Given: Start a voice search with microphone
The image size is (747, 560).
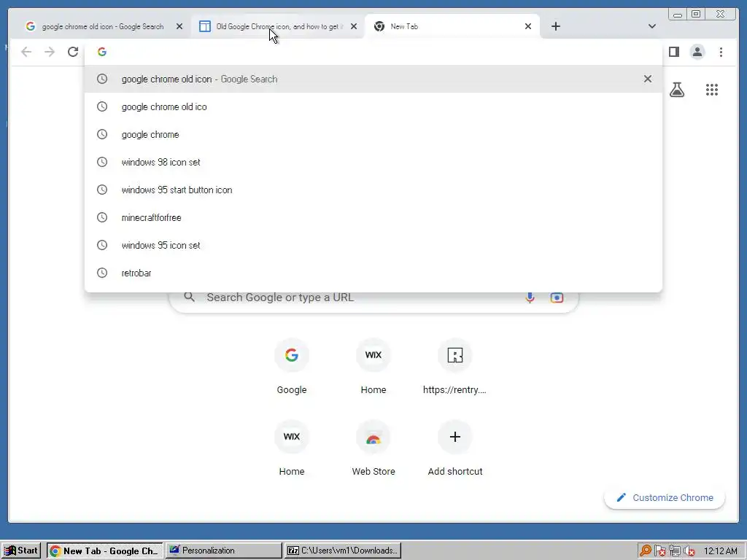Looking at the screenshot, I should point(530,297).
